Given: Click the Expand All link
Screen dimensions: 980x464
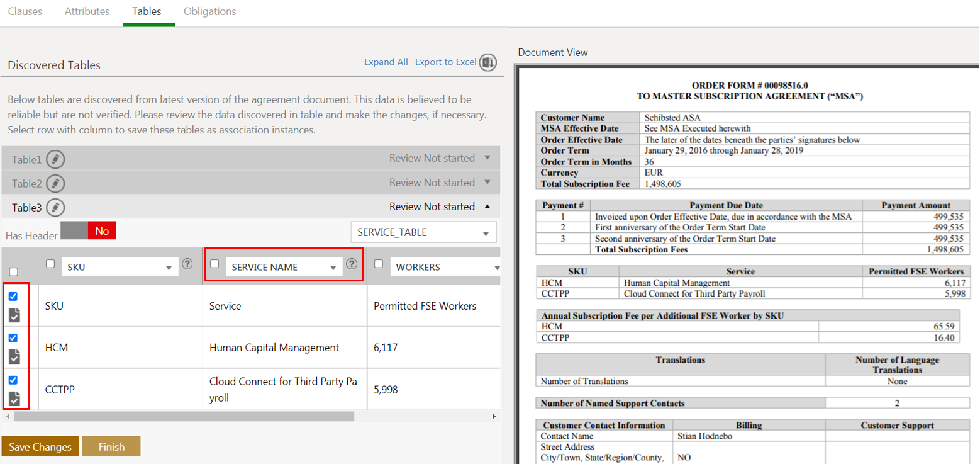Looking at the screenshot, I should (386, 62).
